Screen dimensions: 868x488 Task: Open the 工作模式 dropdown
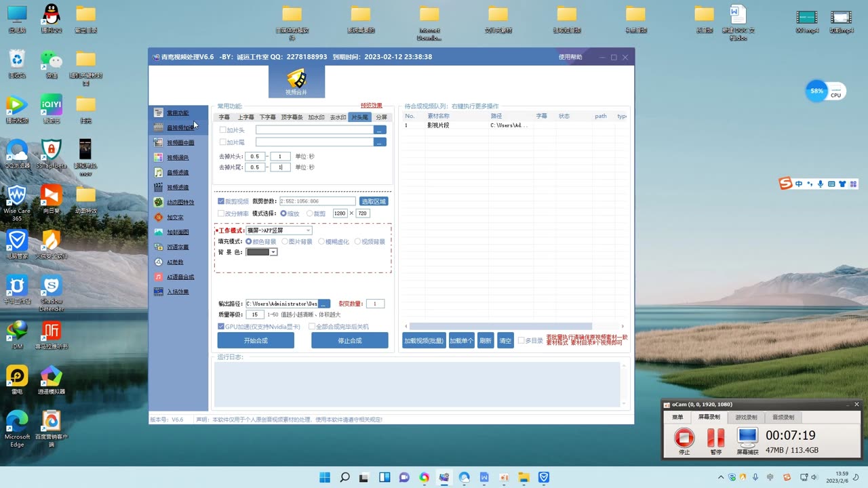point(279,230)
